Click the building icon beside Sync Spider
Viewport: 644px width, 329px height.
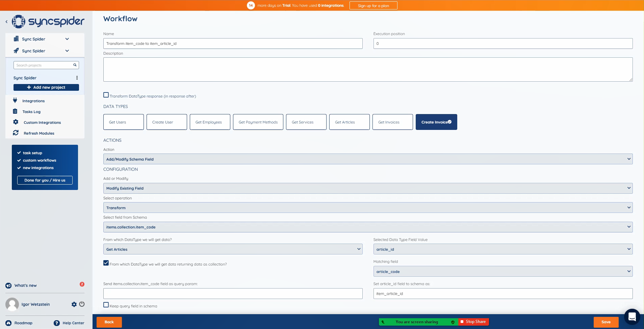click(x=16, y=39)
